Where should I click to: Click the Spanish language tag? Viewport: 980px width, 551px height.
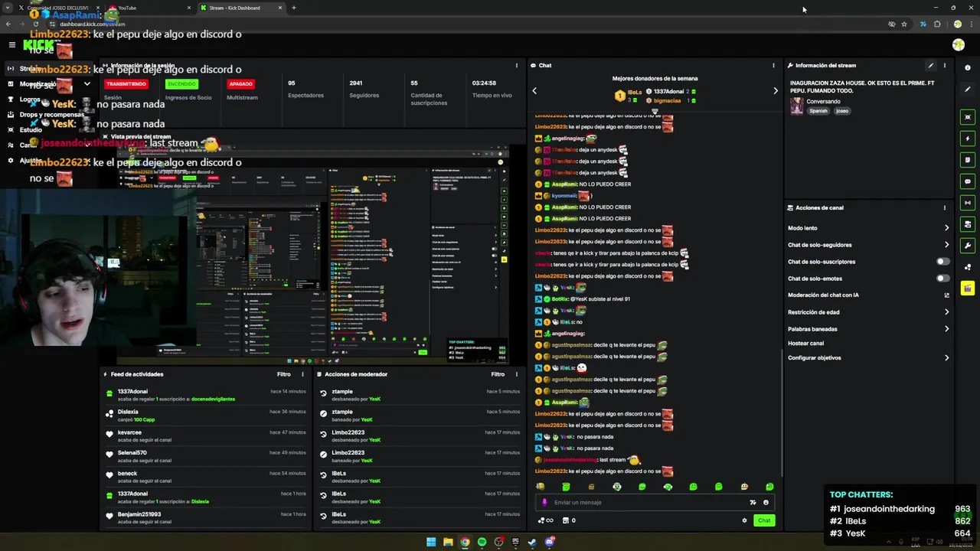click(x=818, y=111)
